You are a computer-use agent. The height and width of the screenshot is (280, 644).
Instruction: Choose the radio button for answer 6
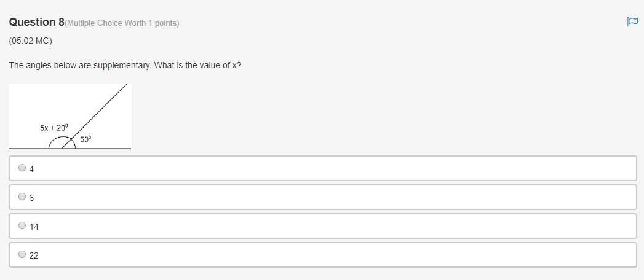pyautogui.click(x=23, y=196)
